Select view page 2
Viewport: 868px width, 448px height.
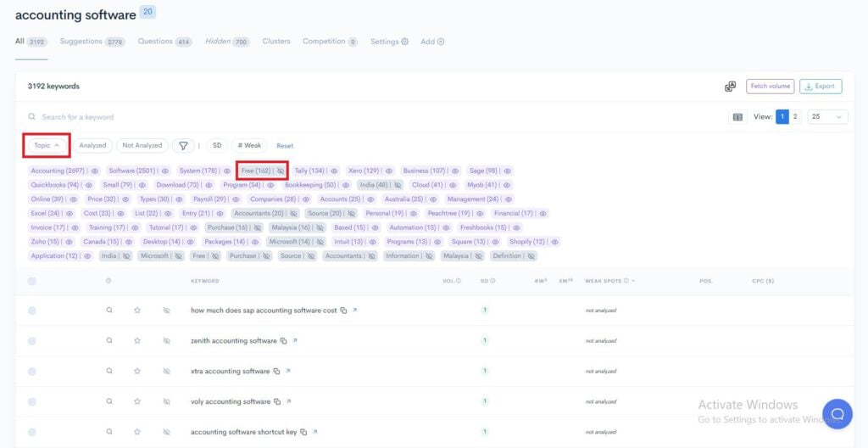tap(795, 117)
